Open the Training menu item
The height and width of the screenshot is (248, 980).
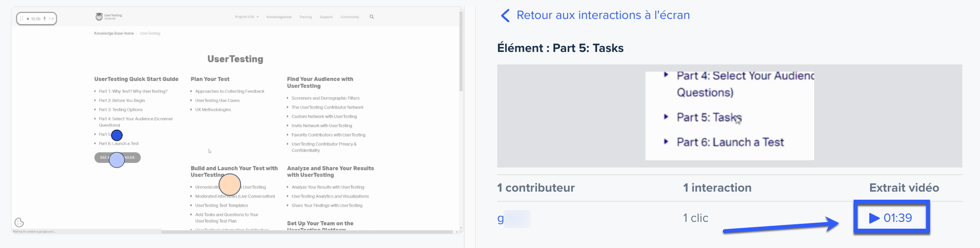click(306, 17)
